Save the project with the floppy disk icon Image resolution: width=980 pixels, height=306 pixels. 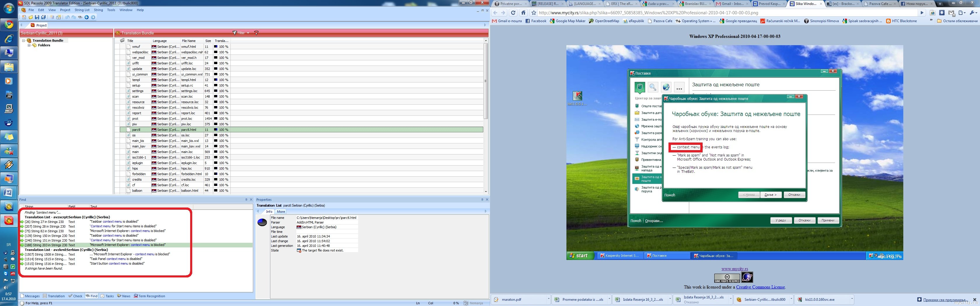tap(37, 17)
